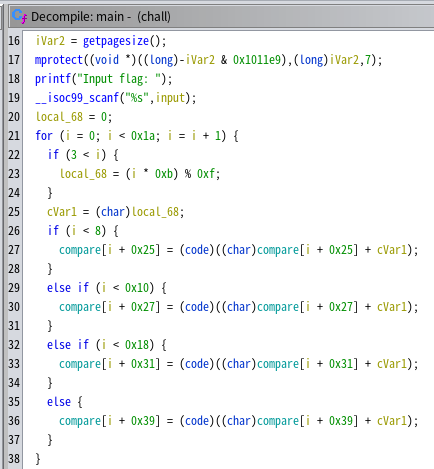
Task: Select the 0xf modulus constant
Action: click(206, 174)
